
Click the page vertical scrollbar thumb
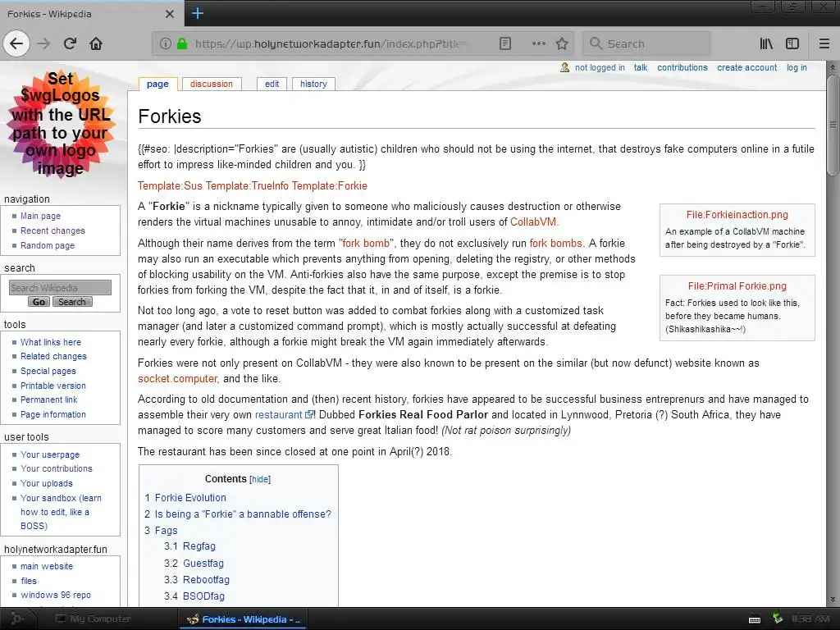point(832,125)
